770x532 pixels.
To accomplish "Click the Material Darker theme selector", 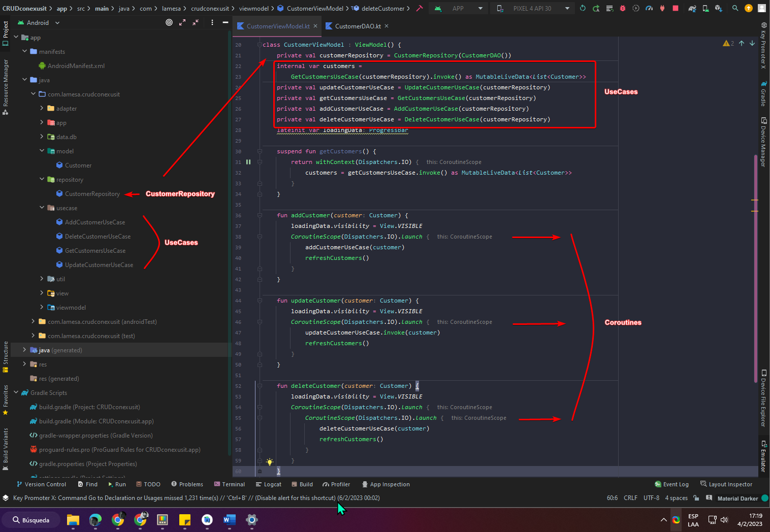I will point(737,498).
